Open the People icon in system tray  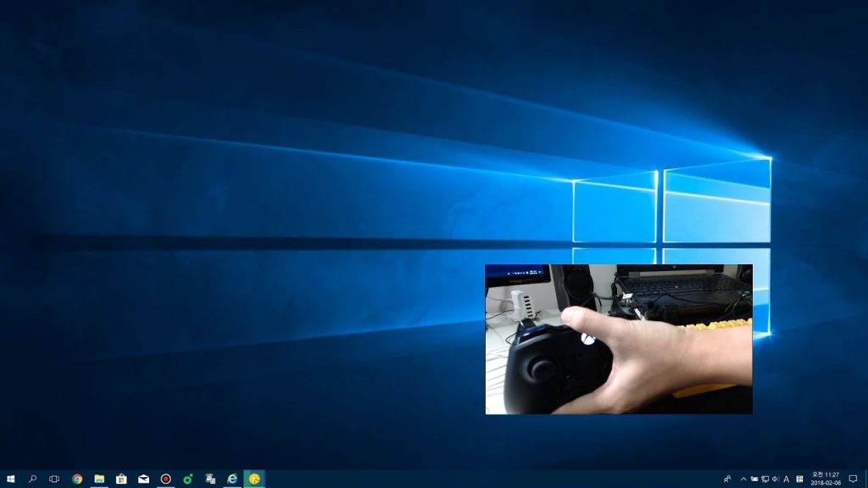coord(727,479)
